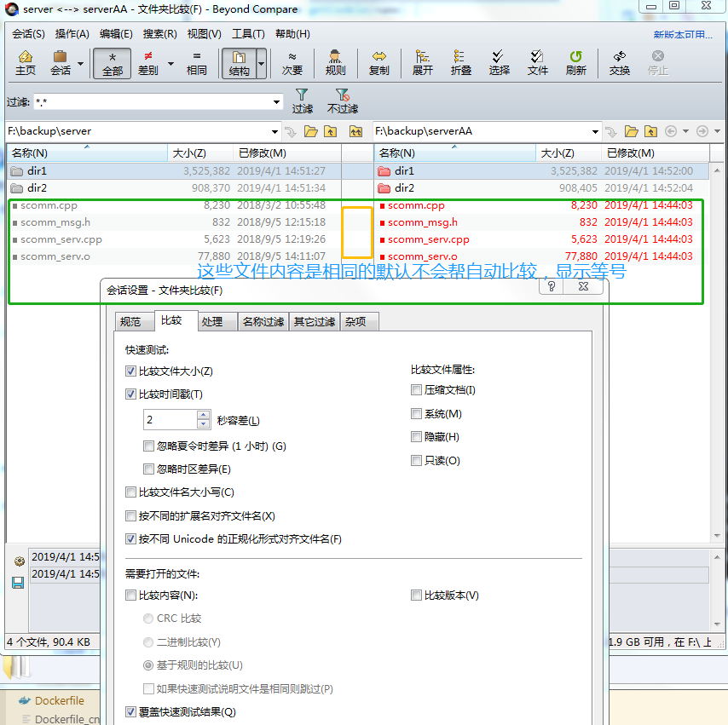Expand the left path F:\backup\server dropdown
The height and width of the screenshot is (725, 728).
(274, 132)
